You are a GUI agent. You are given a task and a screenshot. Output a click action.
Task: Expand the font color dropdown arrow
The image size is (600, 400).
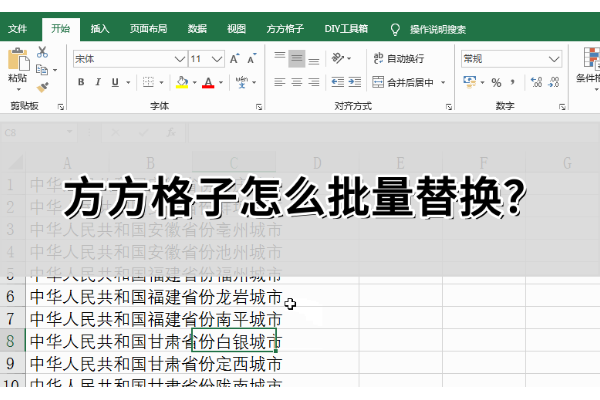221,82
